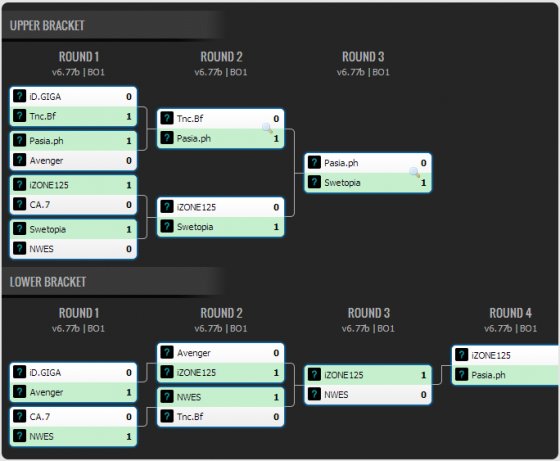This screenshot has width=560, height=461.
Task: Click Tnc.Bf row in Lower Bracket Round 2
Action: point(220,416)
